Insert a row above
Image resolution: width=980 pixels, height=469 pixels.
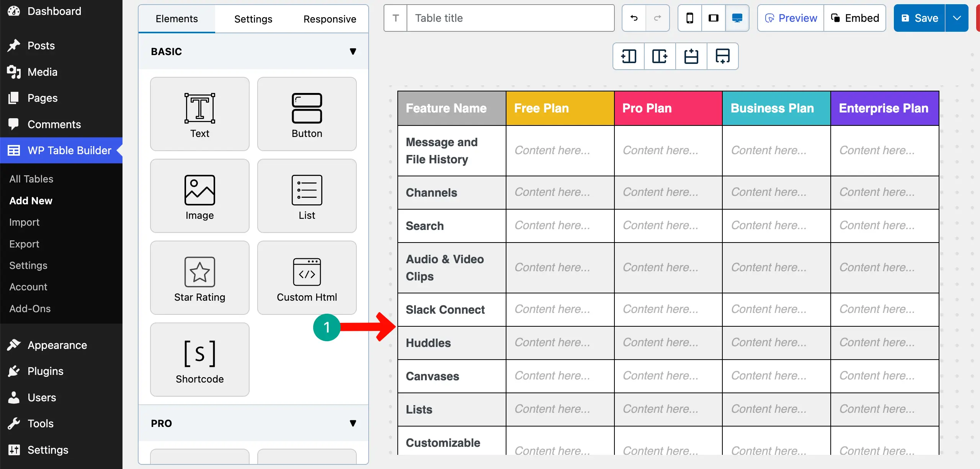(691, 56)
